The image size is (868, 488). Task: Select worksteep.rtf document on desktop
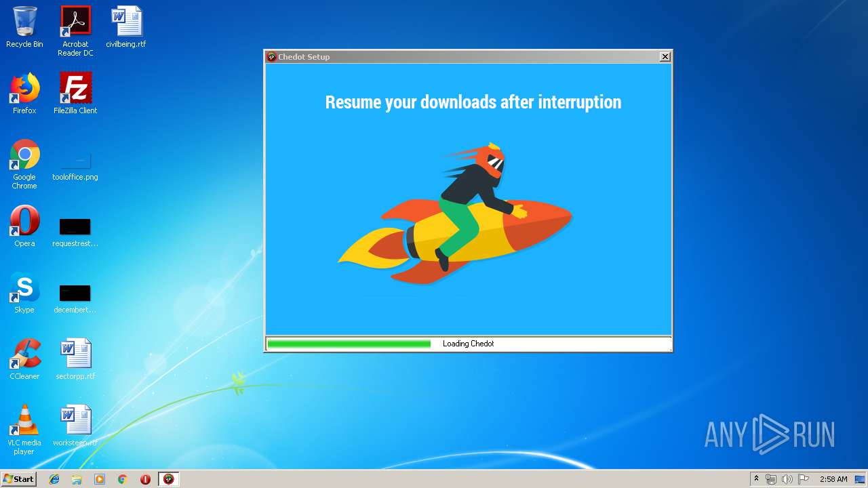coord(75,426)
